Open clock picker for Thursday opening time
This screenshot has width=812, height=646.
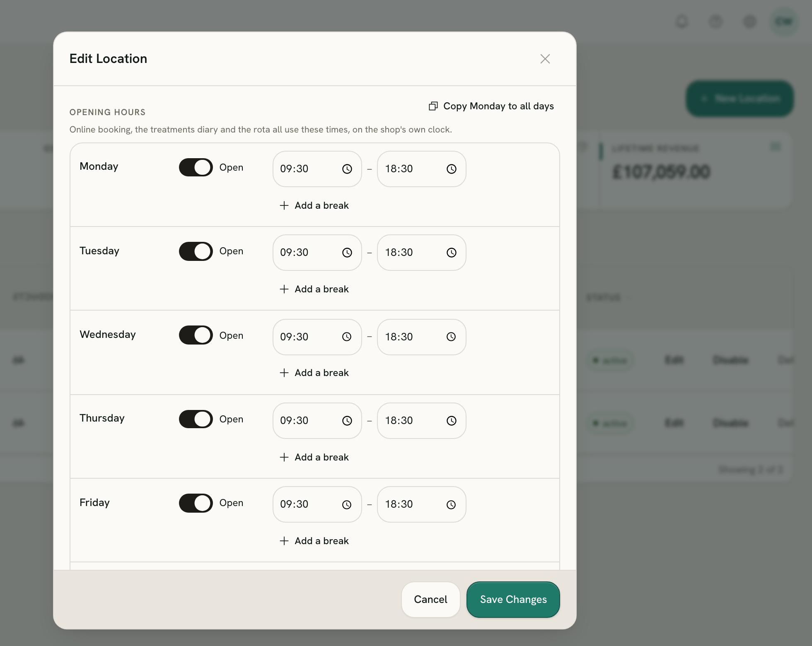coord(347,421)
